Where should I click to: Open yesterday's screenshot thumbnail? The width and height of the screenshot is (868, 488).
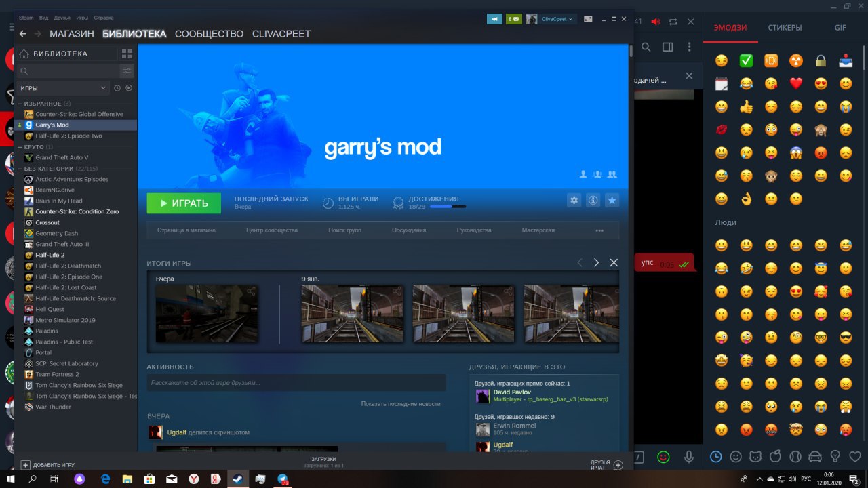[207, 313]
